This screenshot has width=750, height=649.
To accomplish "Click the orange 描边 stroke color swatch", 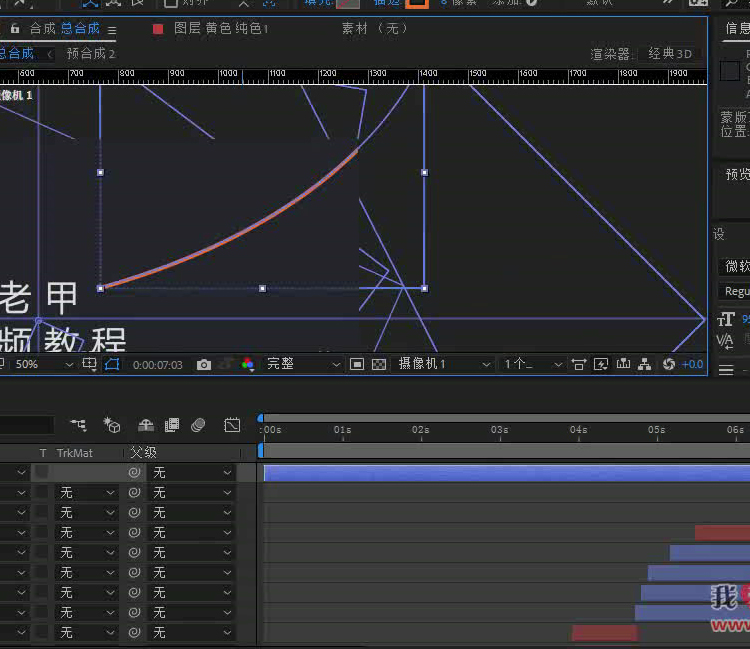I will [x=417, y=3].
